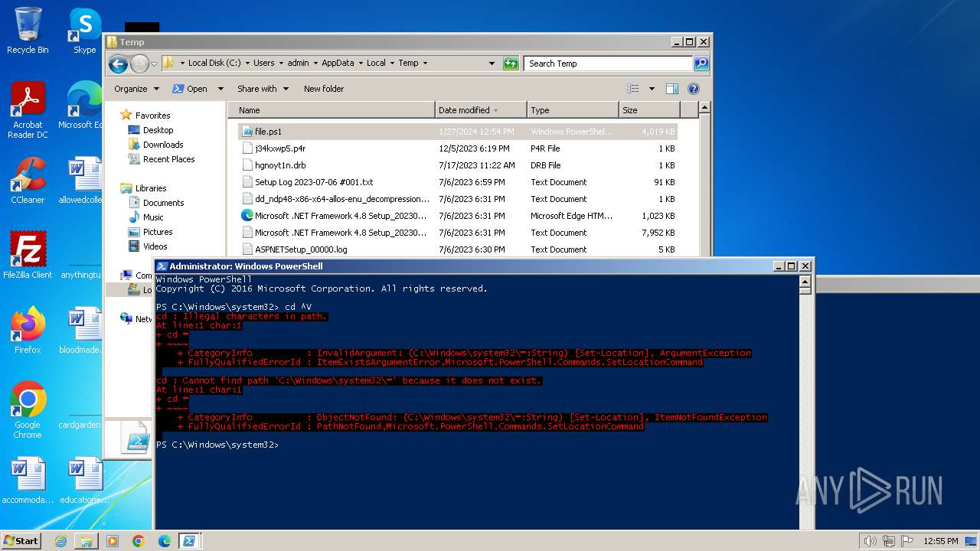Click the Back arrow in Temp window
The height and width of the screenshot is (551, 980).
point(118,64)
